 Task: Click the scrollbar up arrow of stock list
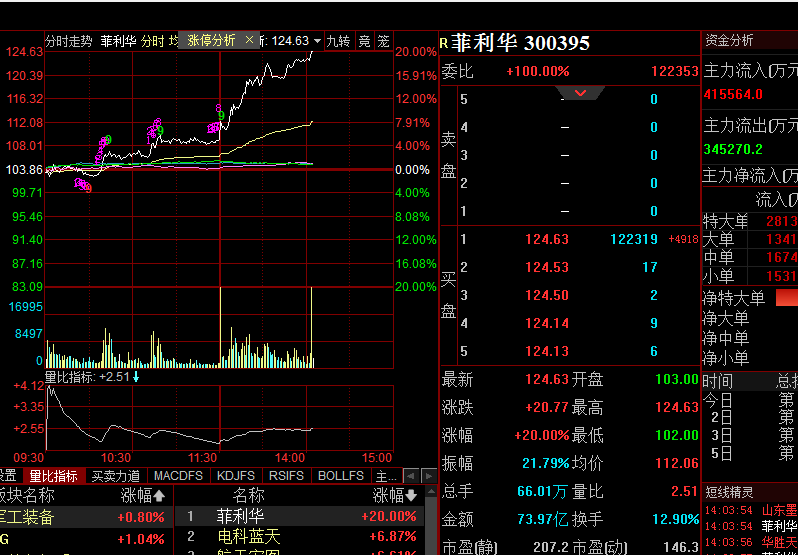tap(431, 491)
